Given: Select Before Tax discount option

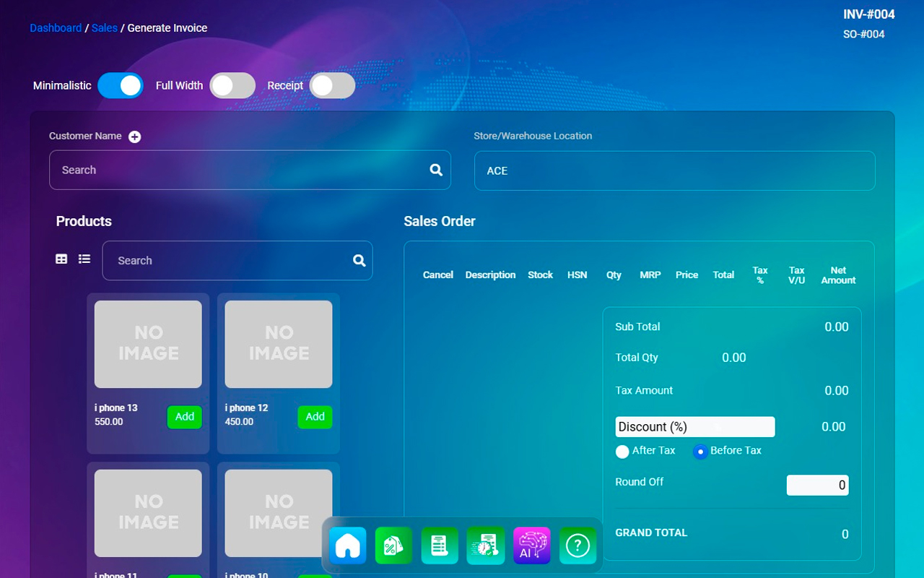Looking at the screenshot, I should pyautogui.click(x=700, y=452).
